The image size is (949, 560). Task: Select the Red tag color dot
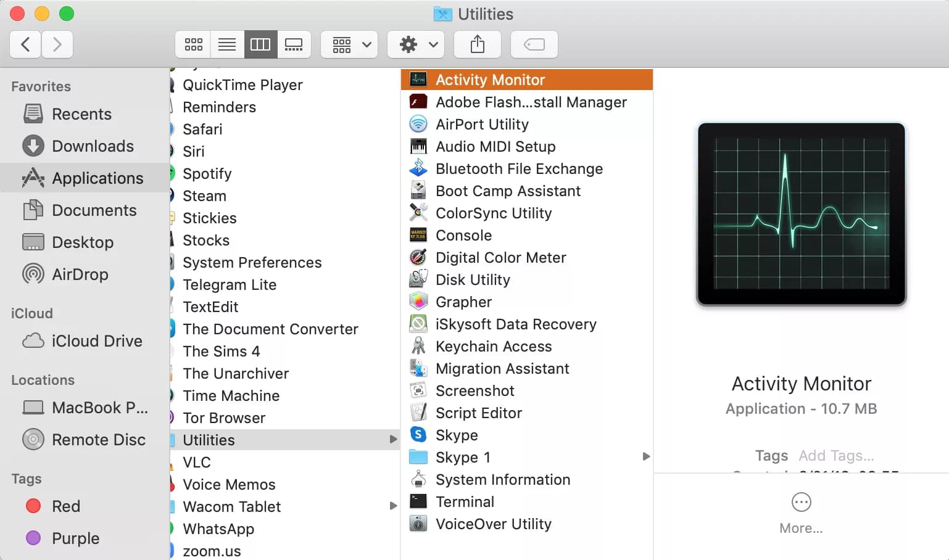[33, 506]
